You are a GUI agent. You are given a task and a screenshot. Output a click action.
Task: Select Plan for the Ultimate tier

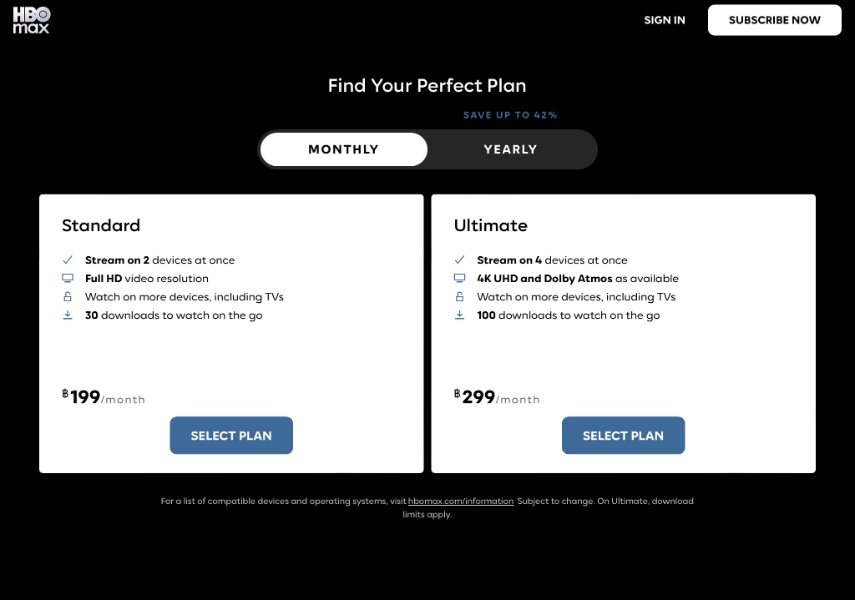pos(623,435)
